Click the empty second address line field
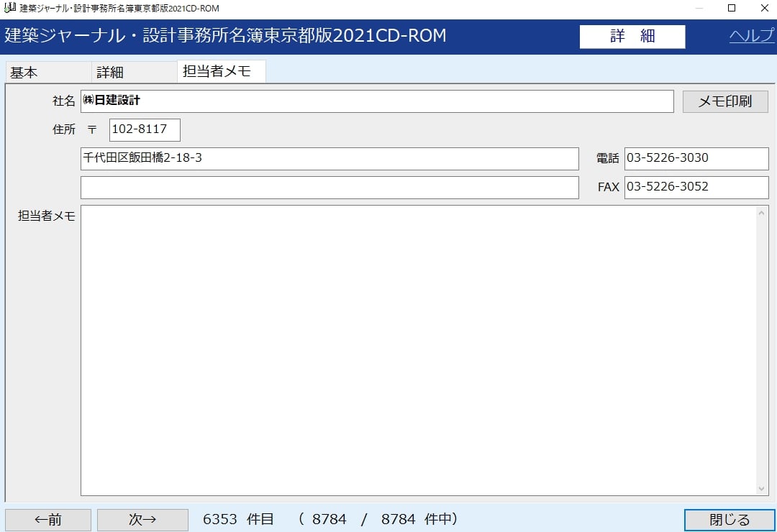Screen dimensions: 777x532 330,188
